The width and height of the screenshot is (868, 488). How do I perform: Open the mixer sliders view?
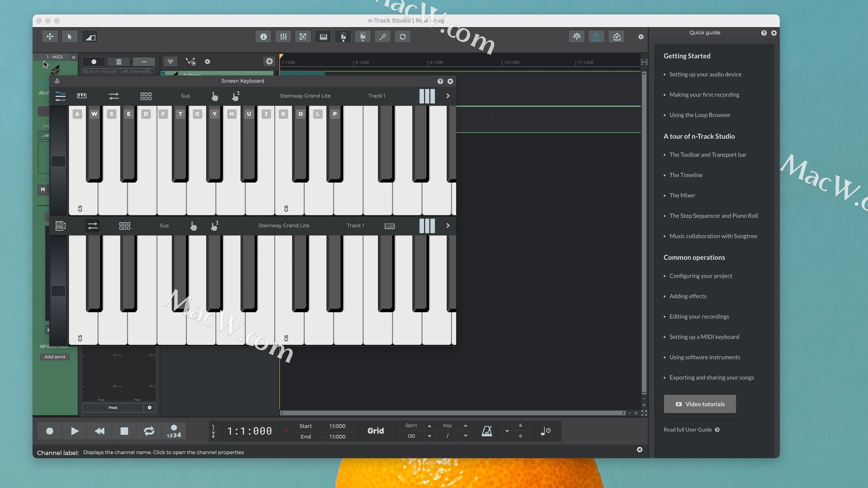click(x=283, y=37)
